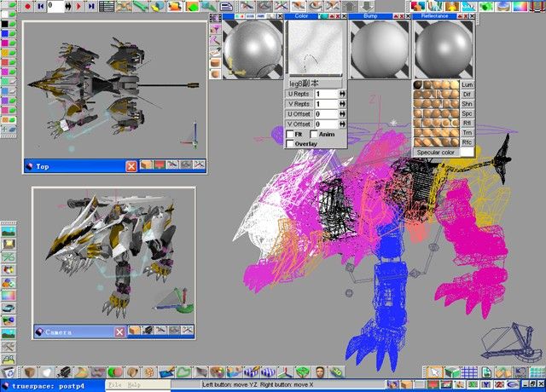Viewport: 546px width, 392px height.
Task: Choose the Spc shader option
Action: click(468, 112)
